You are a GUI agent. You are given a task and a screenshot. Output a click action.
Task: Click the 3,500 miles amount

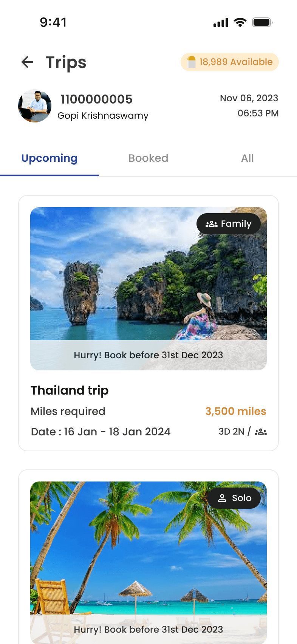point(236,411)
